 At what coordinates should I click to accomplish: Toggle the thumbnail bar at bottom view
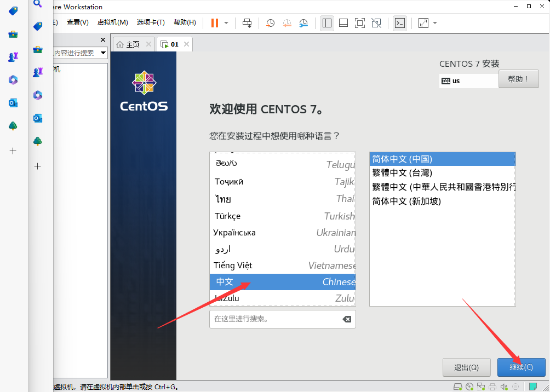pos(343,23)
